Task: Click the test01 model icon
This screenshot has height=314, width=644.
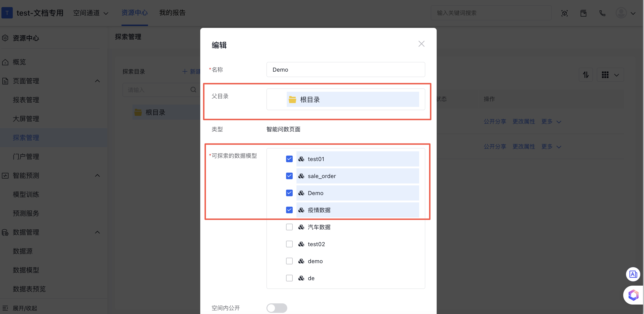Action: coord(301,159)
